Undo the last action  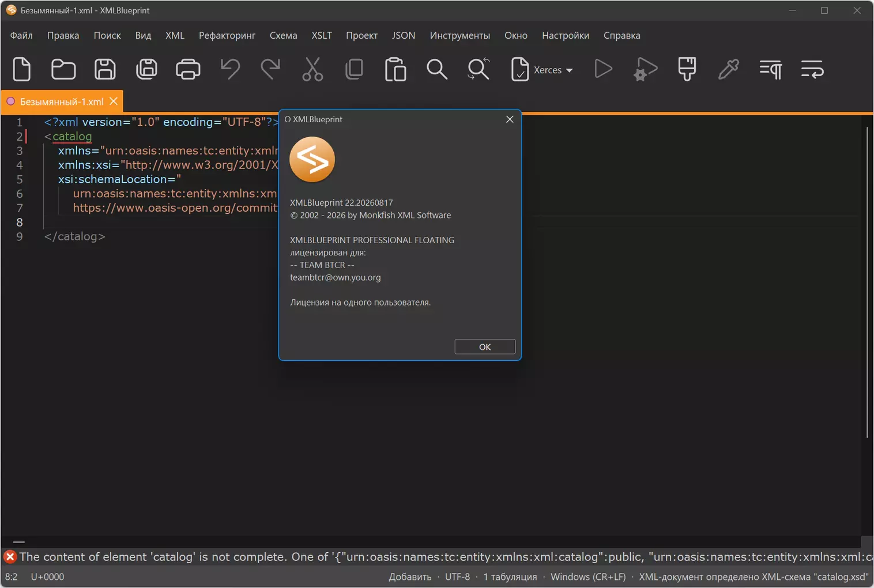[230, 69]
